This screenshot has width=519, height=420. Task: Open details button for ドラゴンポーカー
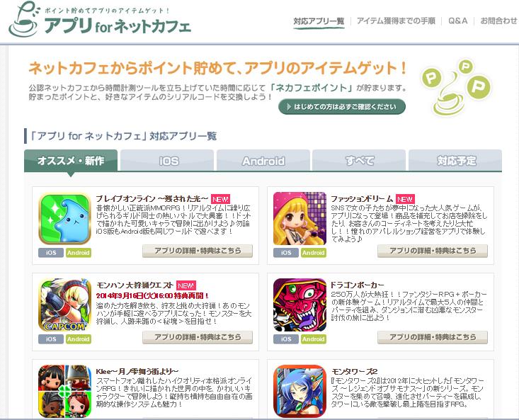pyautogui.click(x=433, y=337)
